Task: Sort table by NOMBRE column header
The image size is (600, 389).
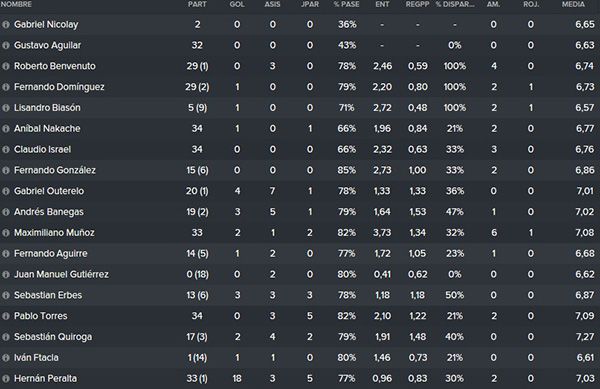Action: [16, 4]
